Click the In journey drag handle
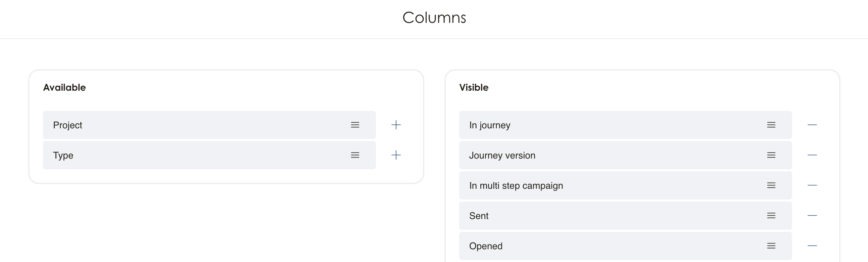 pyautogui.click(x=771, y=125)
